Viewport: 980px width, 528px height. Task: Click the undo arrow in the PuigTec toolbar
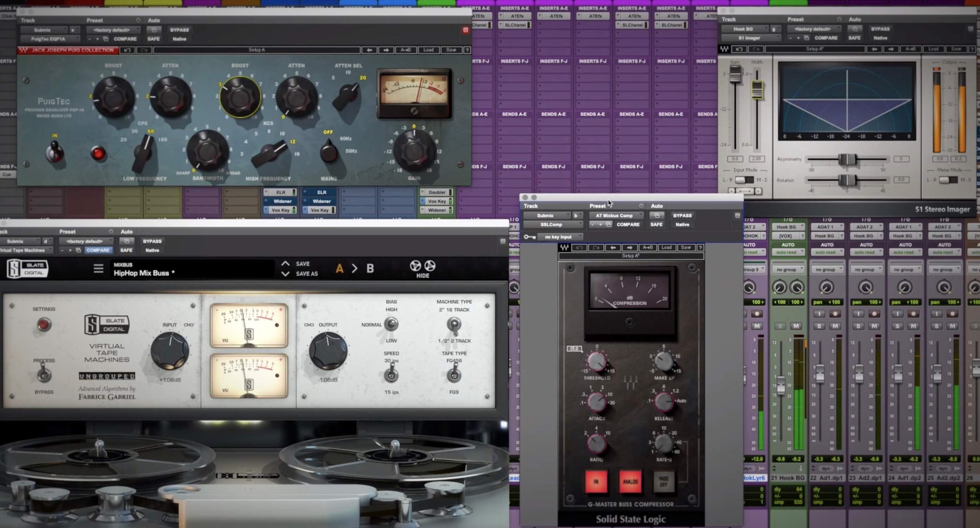pos(127,50)
